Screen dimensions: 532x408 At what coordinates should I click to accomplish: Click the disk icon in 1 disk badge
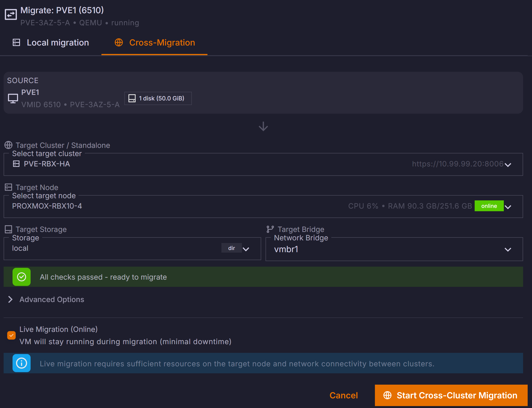132,98
